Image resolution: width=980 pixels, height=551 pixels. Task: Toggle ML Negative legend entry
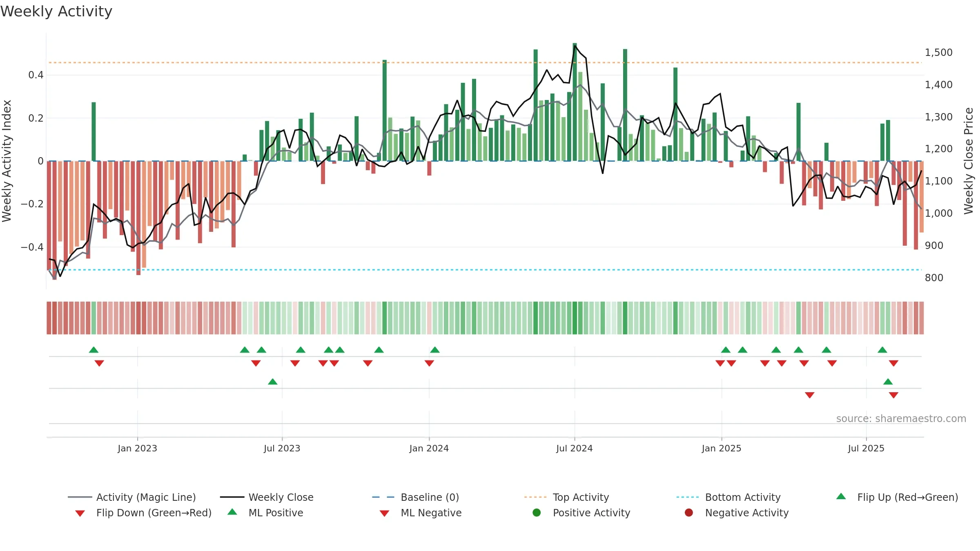pyautogui.click(x=421, y=513)
